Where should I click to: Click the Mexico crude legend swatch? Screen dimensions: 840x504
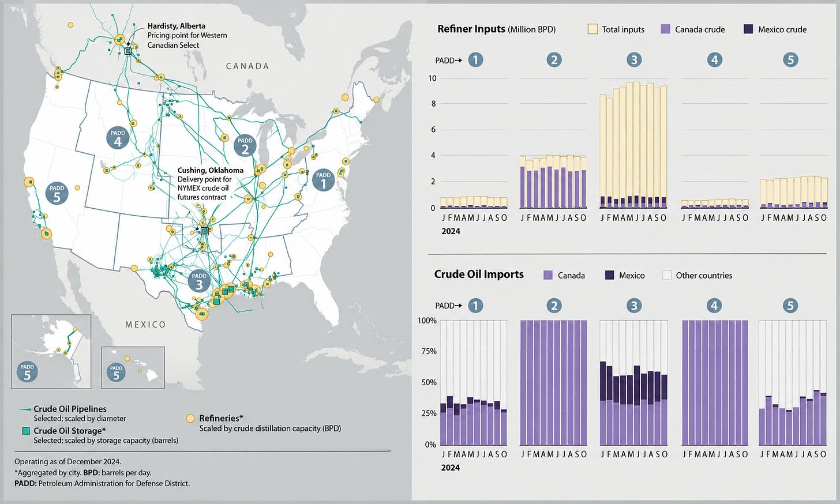click(748, 29)
